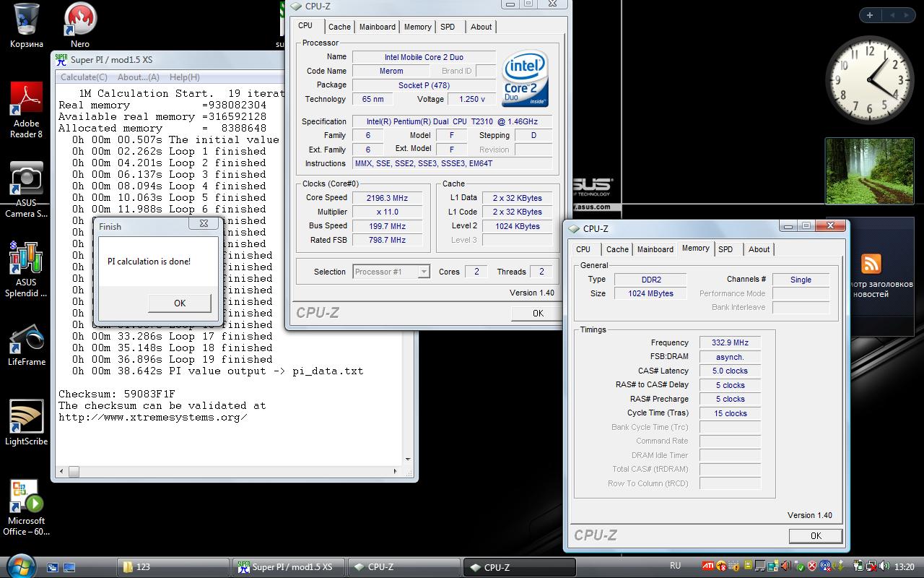
Task: Click Super PI horizontal scrollbar left arrow
Action: click(62, 471)
